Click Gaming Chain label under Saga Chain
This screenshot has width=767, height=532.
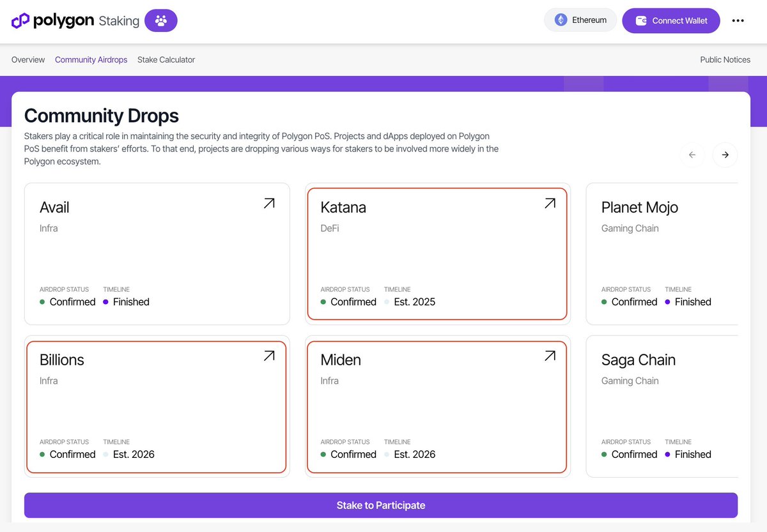tap(630, 381)
